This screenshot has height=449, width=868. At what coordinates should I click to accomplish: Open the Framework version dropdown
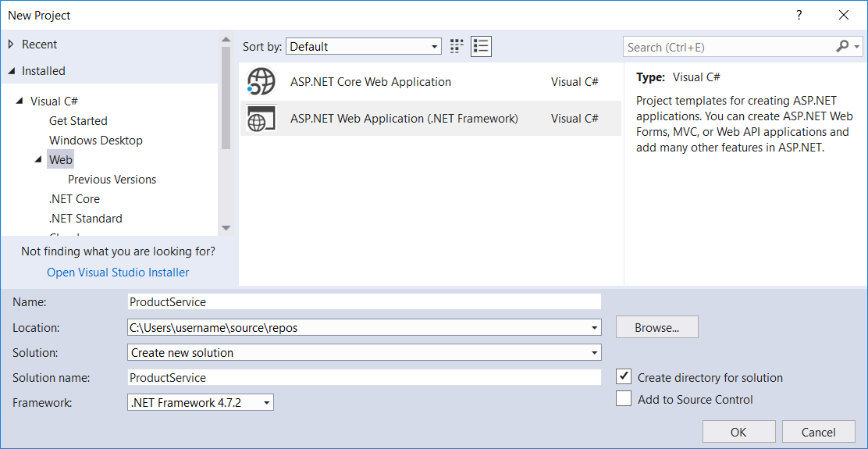click(x=201, y=403)
